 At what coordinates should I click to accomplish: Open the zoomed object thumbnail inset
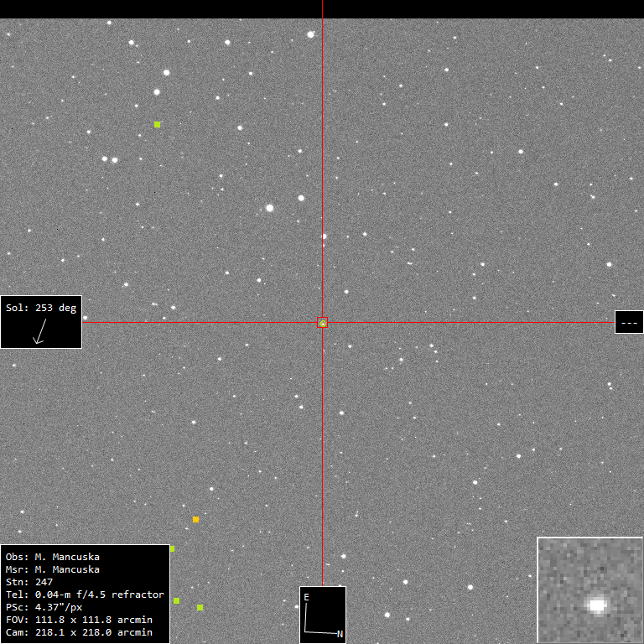tap(589, 589)
